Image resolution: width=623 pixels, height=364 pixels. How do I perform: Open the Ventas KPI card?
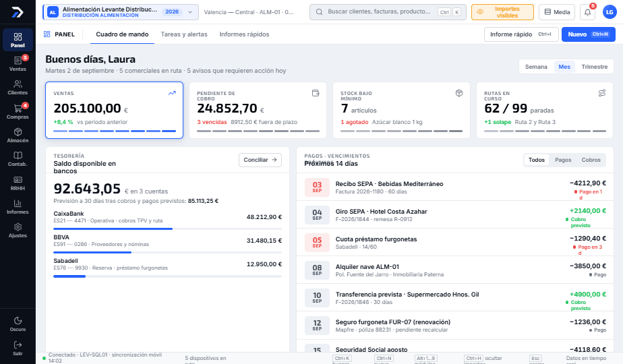(x=115, y=110)
